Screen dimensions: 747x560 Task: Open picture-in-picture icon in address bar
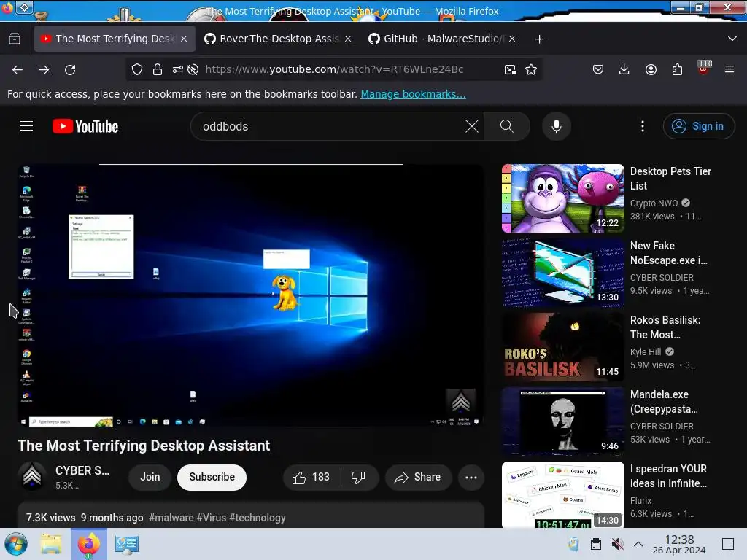click(510, 69)
